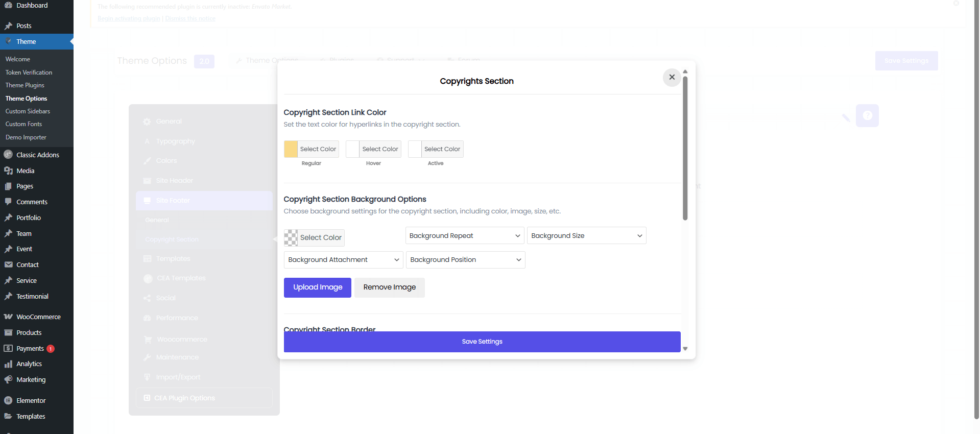Open the Background Position dropdown
Image resolution: width=980 pixels, height=434 pixels.
click(465, 259)
